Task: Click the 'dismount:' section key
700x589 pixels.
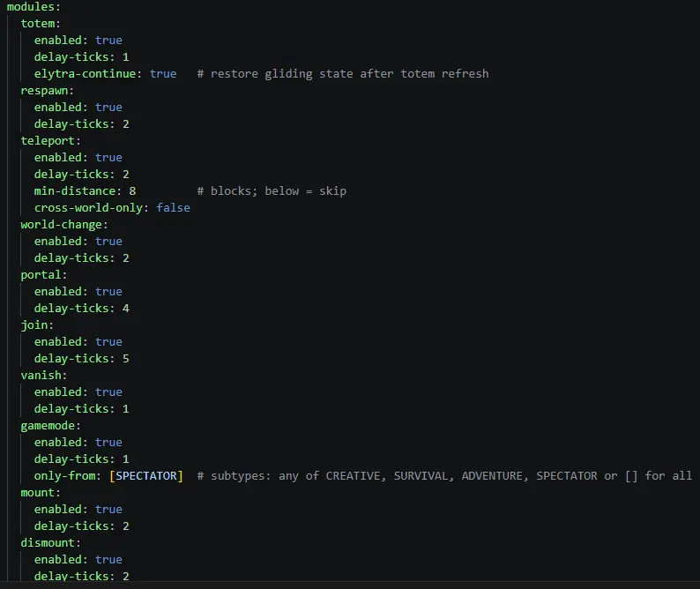Action: click(50, 543)
